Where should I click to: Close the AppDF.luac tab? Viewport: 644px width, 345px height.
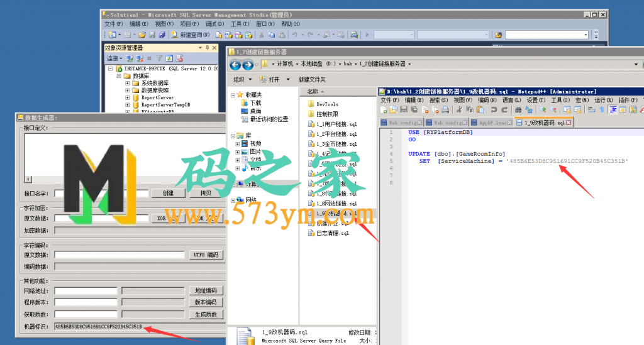coord(509,123)
